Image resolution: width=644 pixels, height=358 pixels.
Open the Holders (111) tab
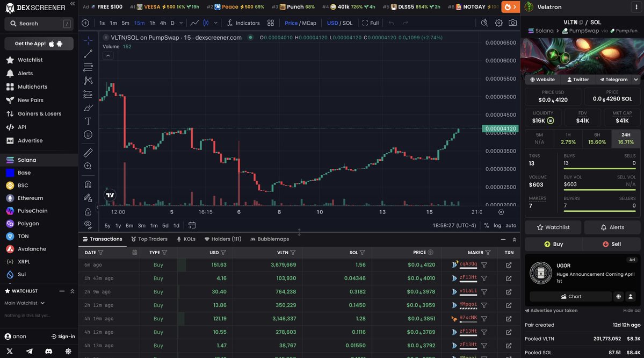[x=222, y=239]
